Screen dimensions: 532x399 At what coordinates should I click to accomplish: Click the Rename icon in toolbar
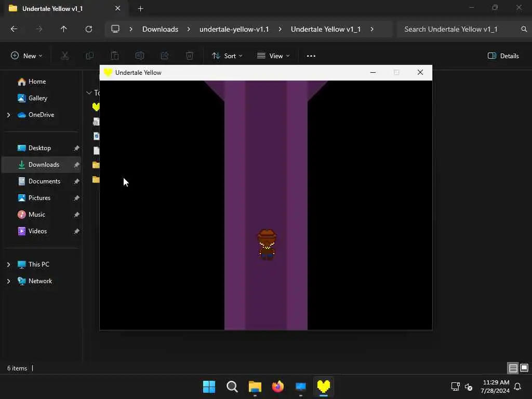coord(139,56)
